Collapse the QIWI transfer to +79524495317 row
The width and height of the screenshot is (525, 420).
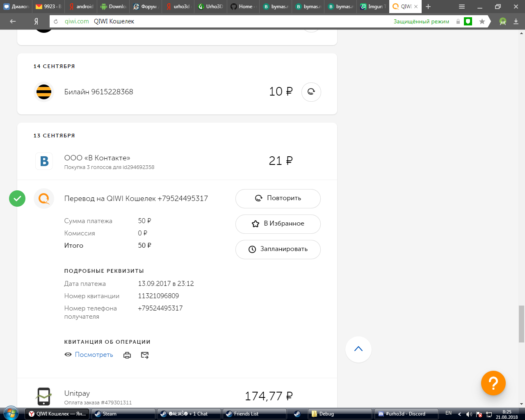pyautogui.click(x=136, y=199)
